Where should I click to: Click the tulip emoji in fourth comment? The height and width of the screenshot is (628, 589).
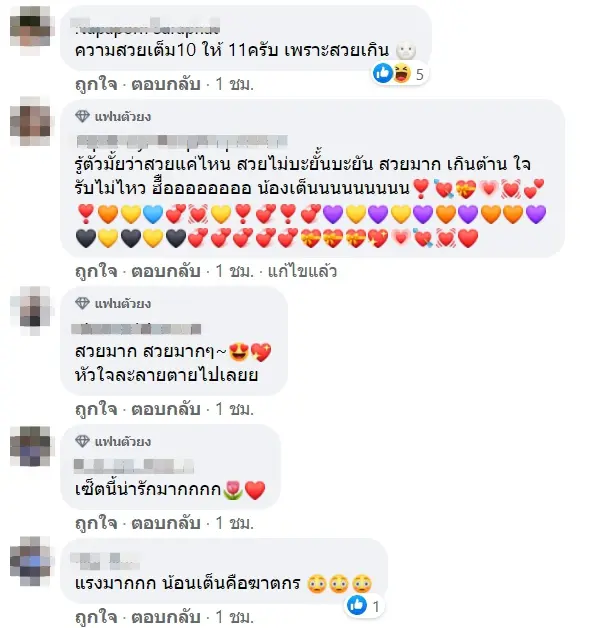(x=233, y=490)
